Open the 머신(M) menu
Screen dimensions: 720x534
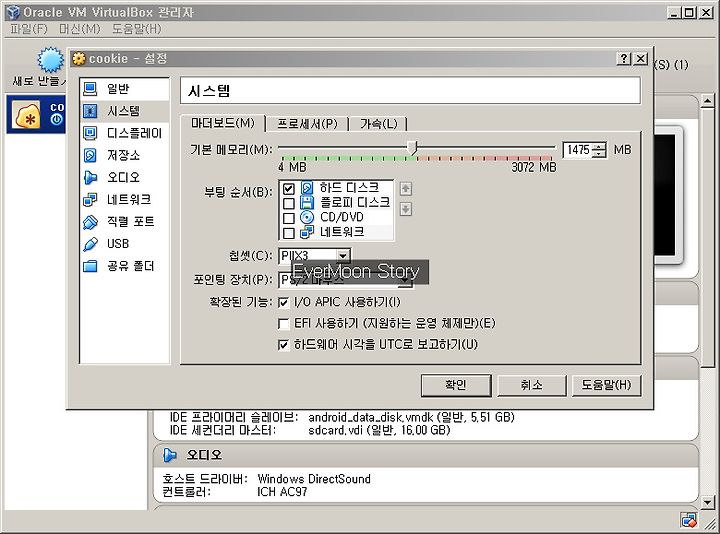pos(79,29)
